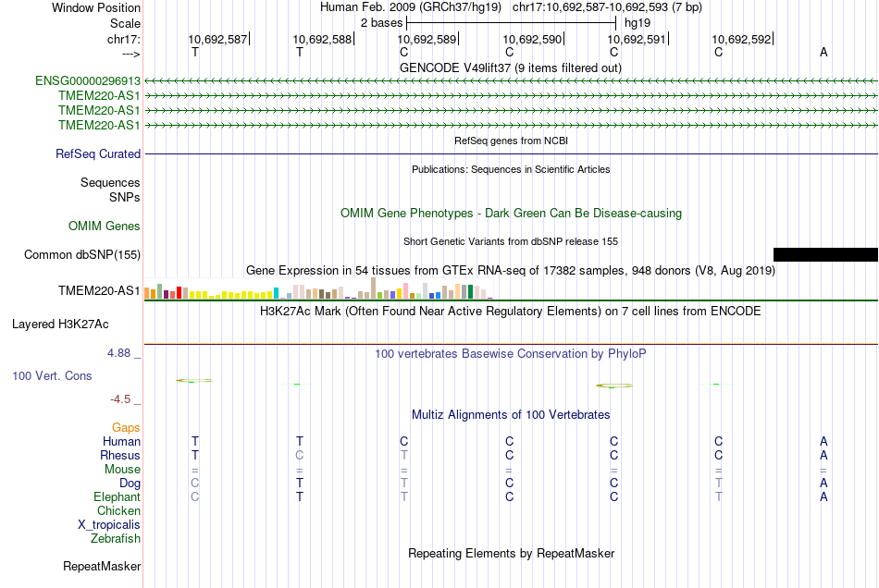879x588 pixels.
Task: Click position marker 10,692,587
Action: point(218,39)
